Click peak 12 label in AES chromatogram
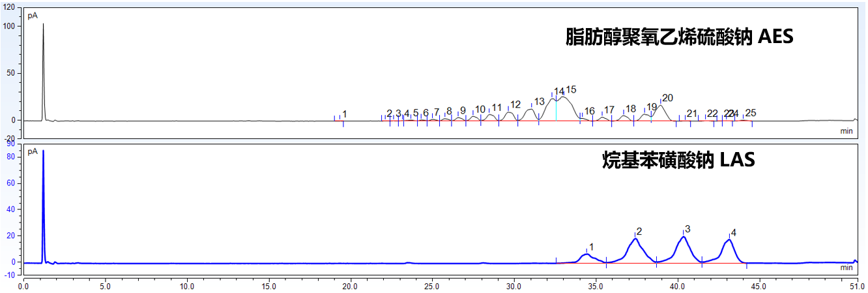The width and height of the screenshot is (868, 293). pyautogui.click(x=515, y=104)
